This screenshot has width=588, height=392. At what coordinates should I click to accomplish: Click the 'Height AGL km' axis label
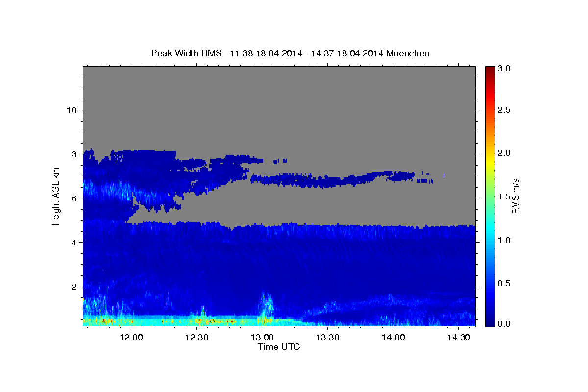tap(56, 196)
